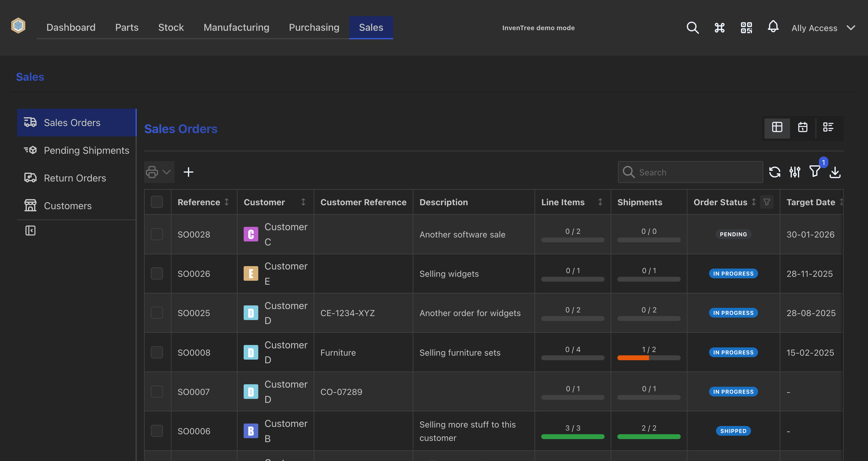868x461 pixels.
Task: Click the Order Status column filter icon
Action: pyautogui.click(x=767, y=202)
